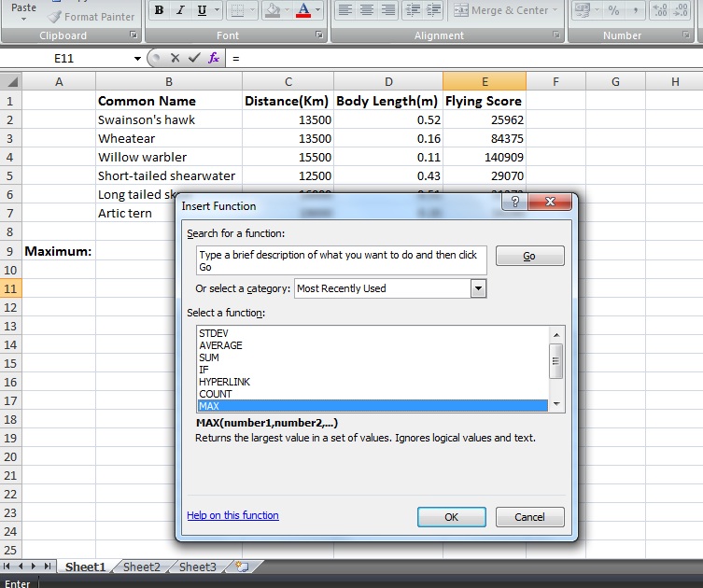The width and height of the screenshot is (703, 588).
Task: Click the accounting number format icon
Action: pos(583,10)
